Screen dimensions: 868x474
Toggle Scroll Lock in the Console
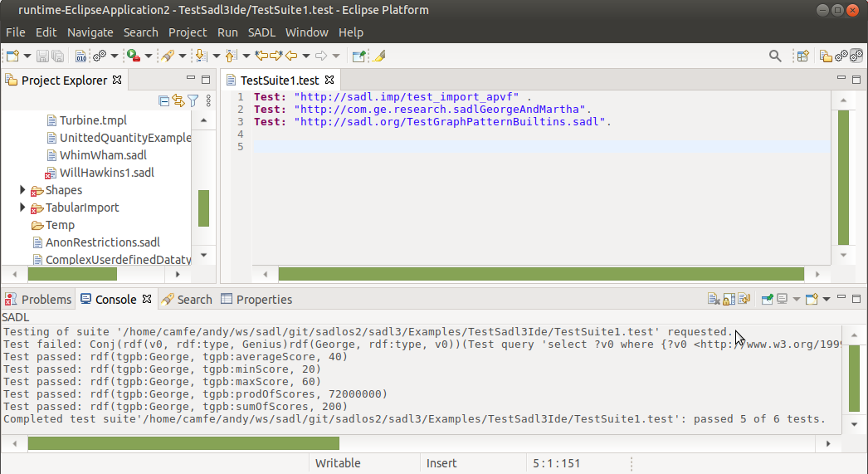tap(729, 300)
